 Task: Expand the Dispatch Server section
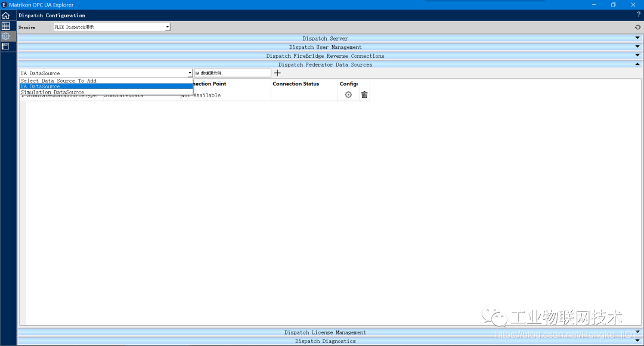point(329,38)
